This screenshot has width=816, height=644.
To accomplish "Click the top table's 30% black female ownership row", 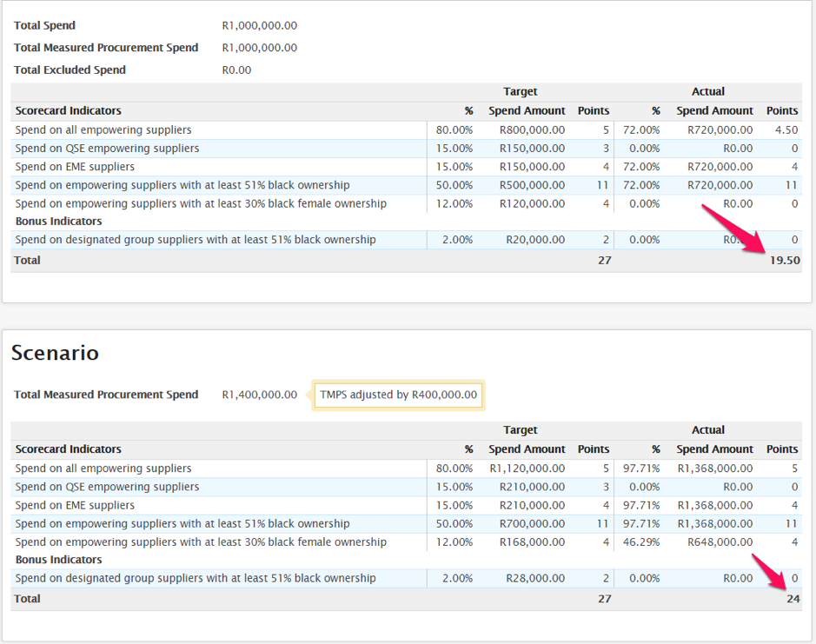I will (406, 203).
